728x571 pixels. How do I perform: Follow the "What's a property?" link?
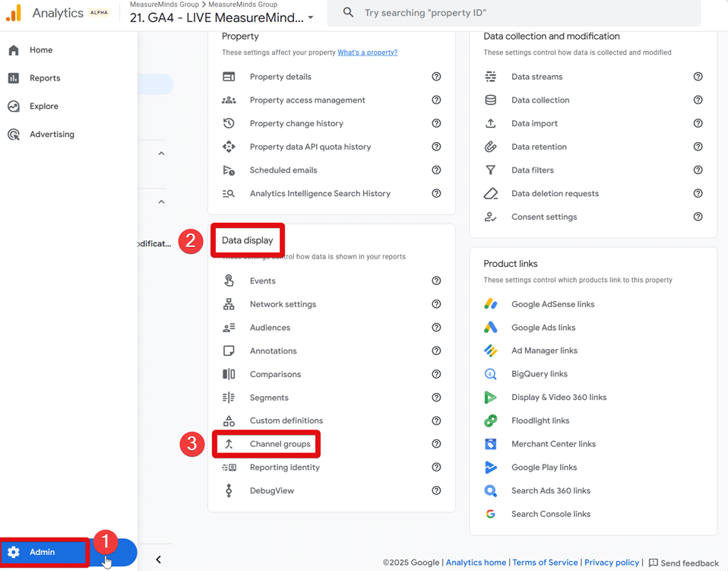pos(367,52)
